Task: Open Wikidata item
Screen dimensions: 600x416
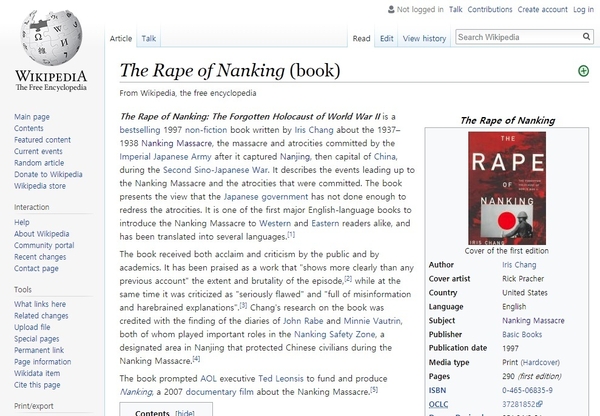Action: coord(37,373)
